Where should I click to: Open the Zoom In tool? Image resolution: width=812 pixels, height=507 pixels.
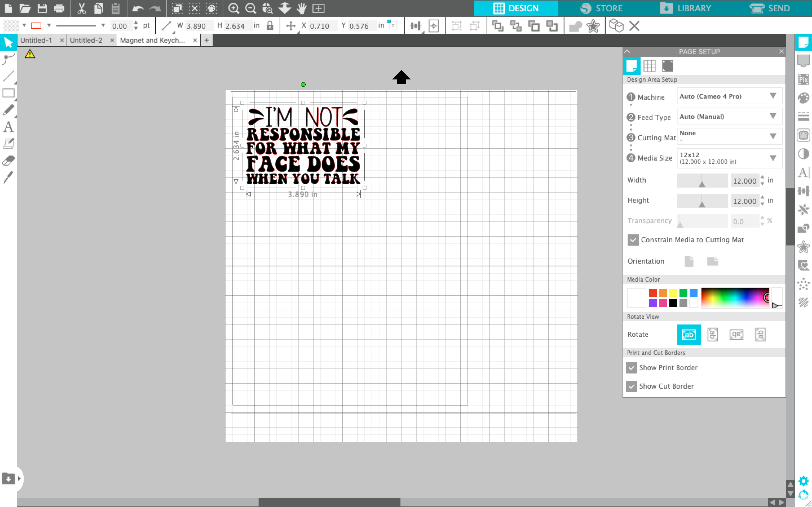coord(234,8)
